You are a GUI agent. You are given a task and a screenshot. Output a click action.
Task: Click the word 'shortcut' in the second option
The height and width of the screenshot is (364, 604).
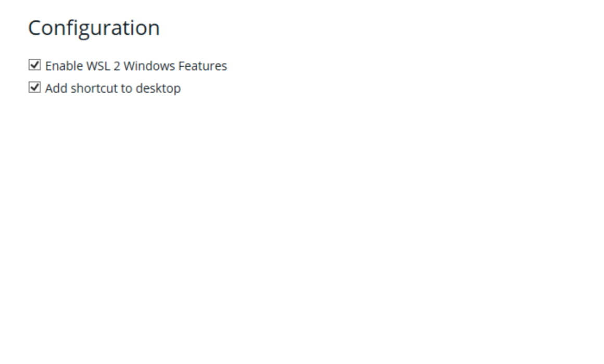94,88
